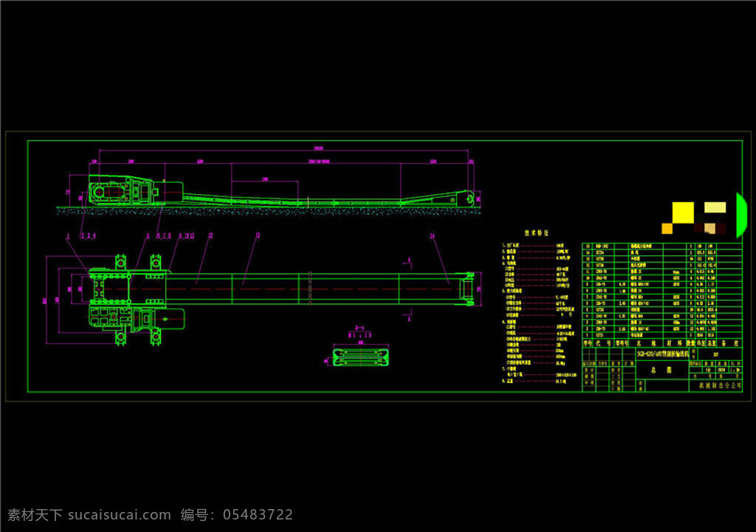Image resolution: width=756 pixels, height=532 pixels.
Task: Click part callout number 1
Action: (68, 236)
